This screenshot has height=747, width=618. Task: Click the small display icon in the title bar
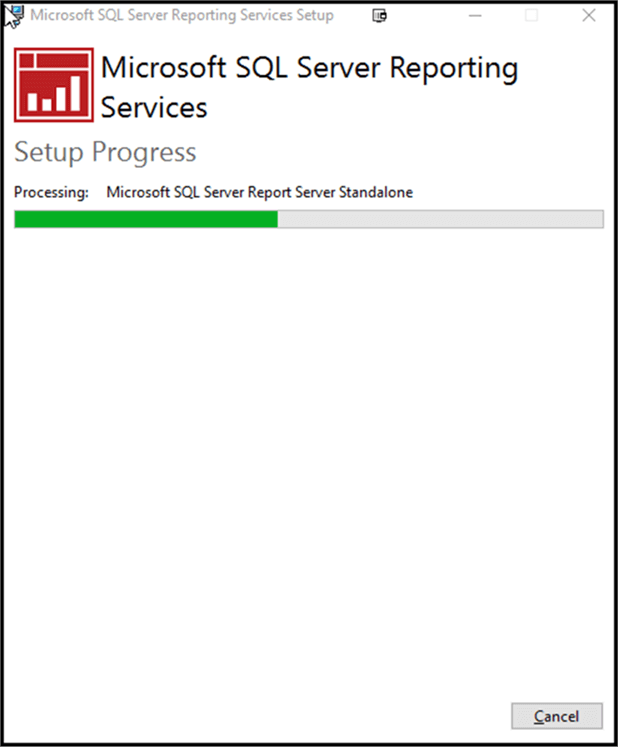click(x=379, y=16)
